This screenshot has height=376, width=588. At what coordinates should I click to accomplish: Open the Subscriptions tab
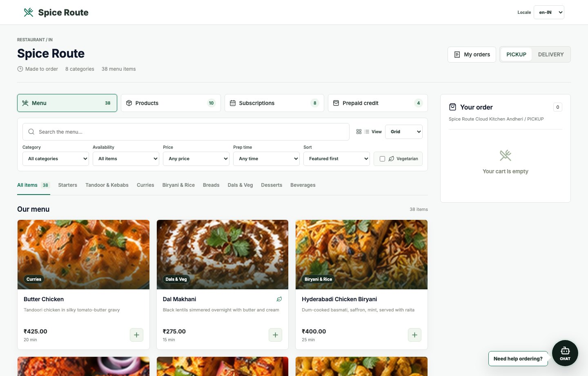pos(274,103)
